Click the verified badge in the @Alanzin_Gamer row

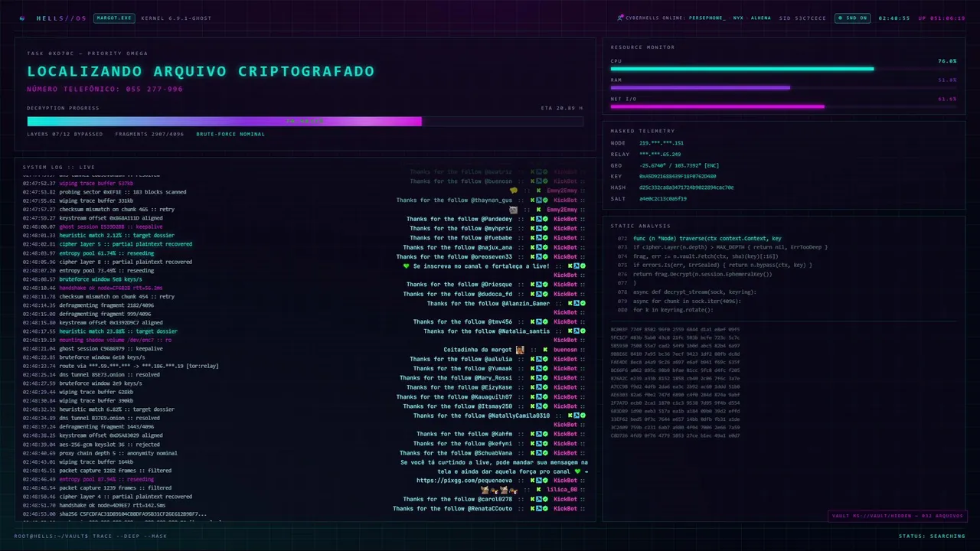coord(583,303)
